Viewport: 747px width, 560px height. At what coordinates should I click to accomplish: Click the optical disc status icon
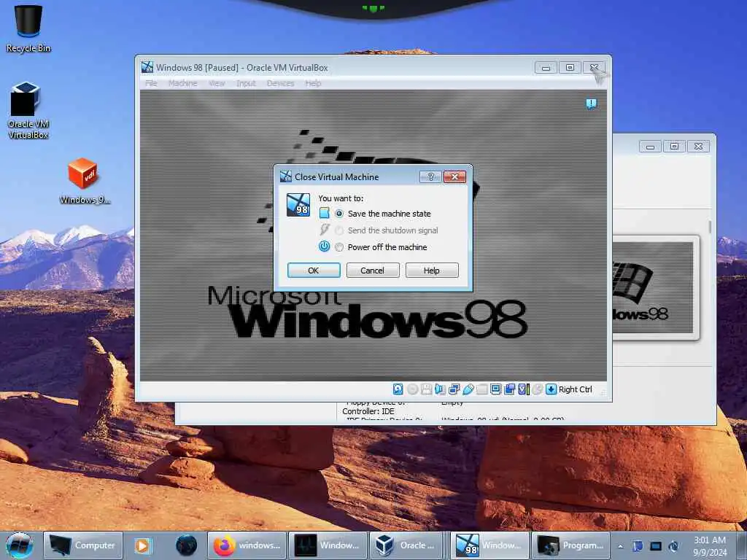click(413, 389)
